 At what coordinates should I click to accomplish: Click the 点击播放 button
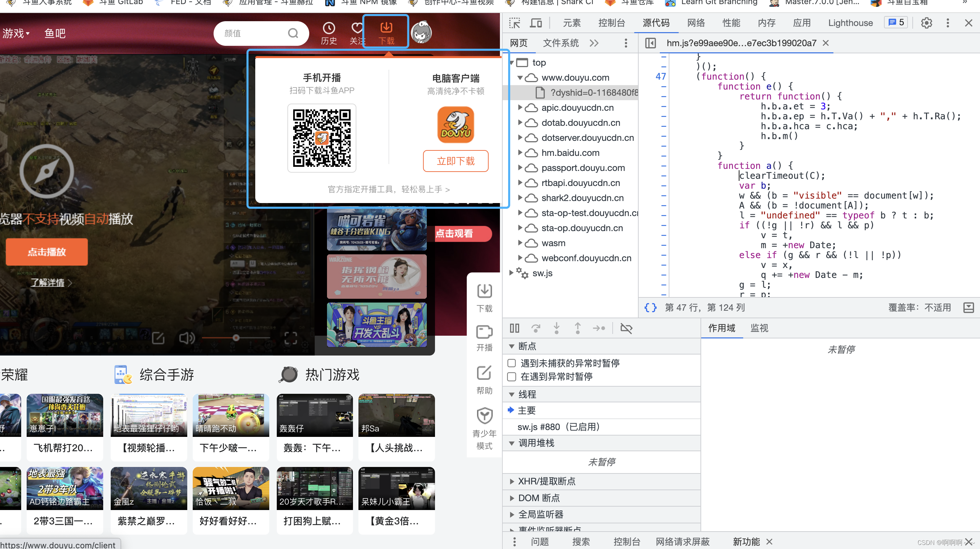(x=46, y=252)
